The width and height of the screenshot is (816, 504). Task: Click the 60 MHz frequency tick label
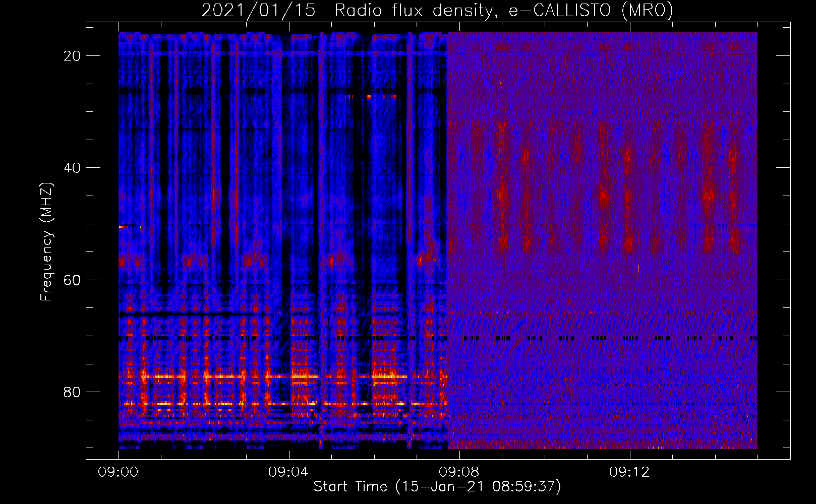(x=72, y=280)
